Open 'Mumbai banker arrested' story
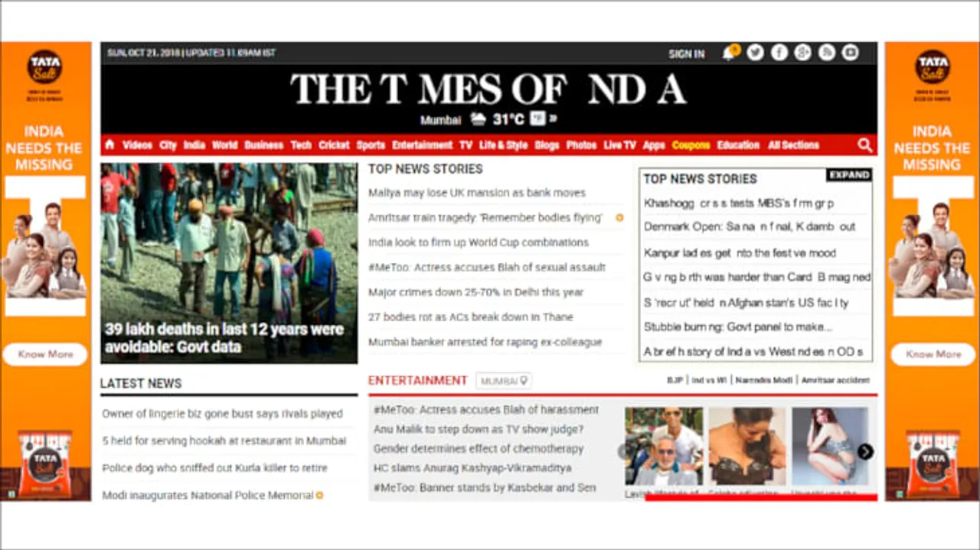The height and width of the screenshot is (550, 980). [485, 342]
